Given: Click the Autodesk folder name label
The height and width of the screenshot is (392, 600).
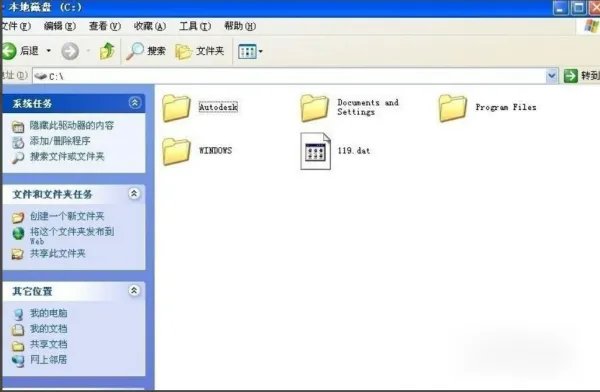Looking at the screenshot, I should 218,107.
